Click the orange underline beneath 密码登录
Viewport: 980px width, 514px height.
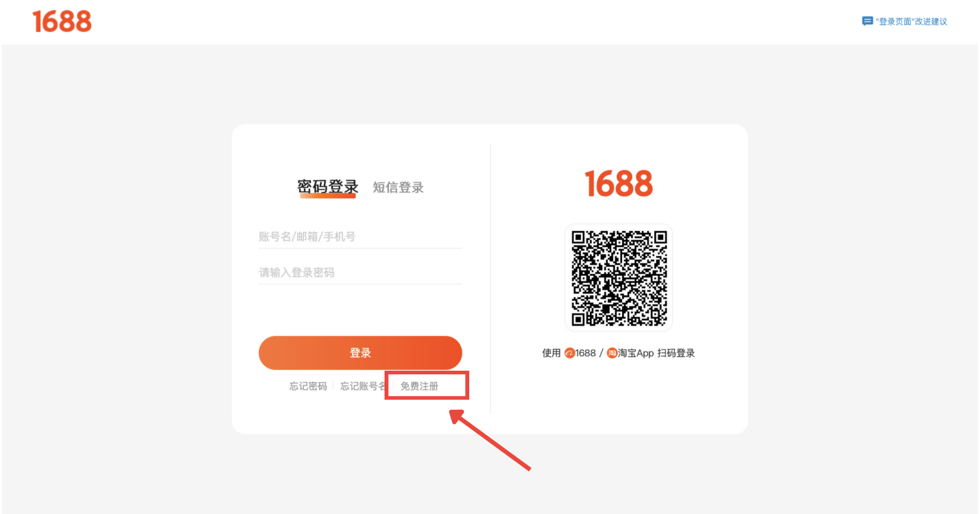328,196
